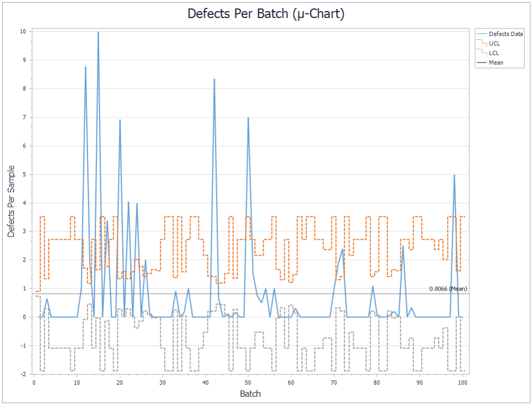Click the gray dashed LCL legend marker

click(482, 53)
